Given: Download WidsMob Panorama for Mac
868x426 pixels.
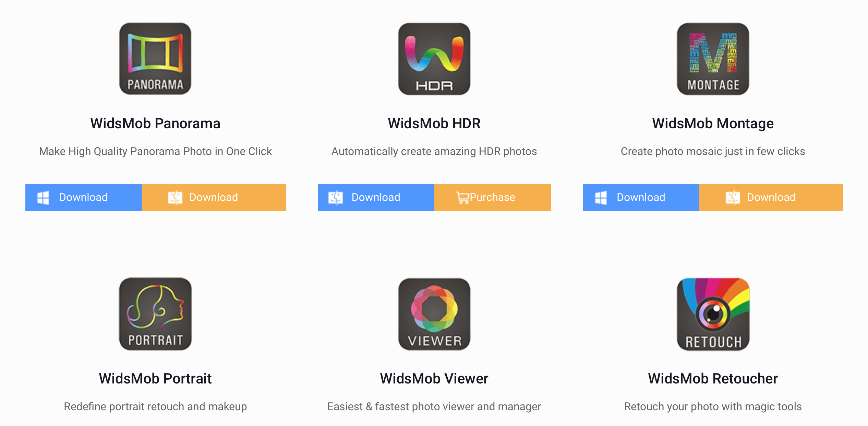Looking at the screenshot, I should coord(214,197).
